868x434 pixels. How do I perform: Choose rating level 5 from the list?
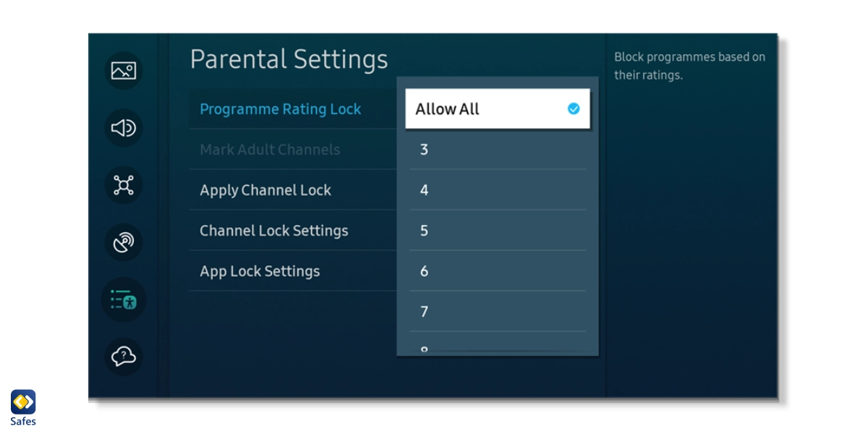tap(498, 230)
